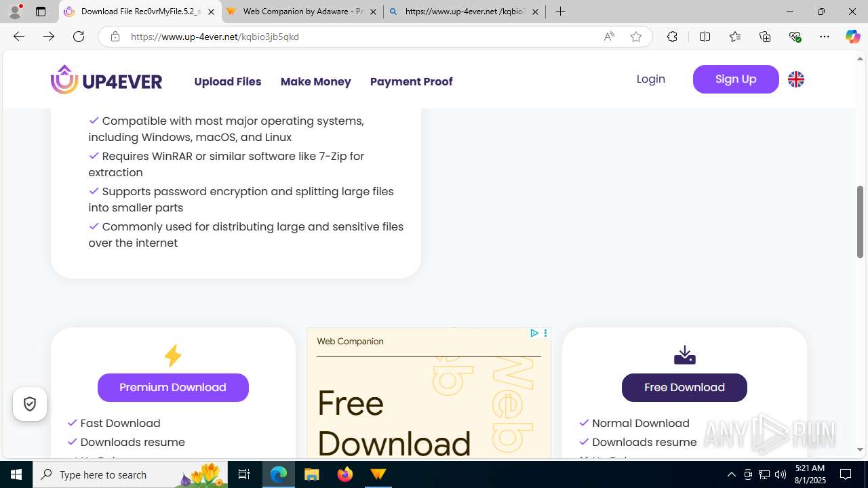The image size is (868, 488).
Task: Open the notifications action center
Action: coord(846,474)
